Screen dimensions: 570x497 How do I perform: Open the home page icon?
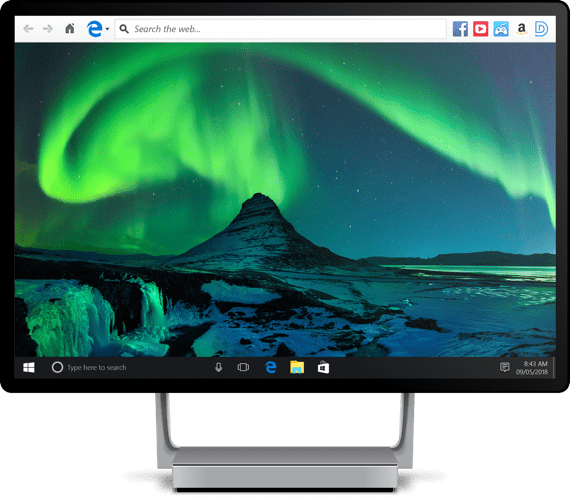69,28
